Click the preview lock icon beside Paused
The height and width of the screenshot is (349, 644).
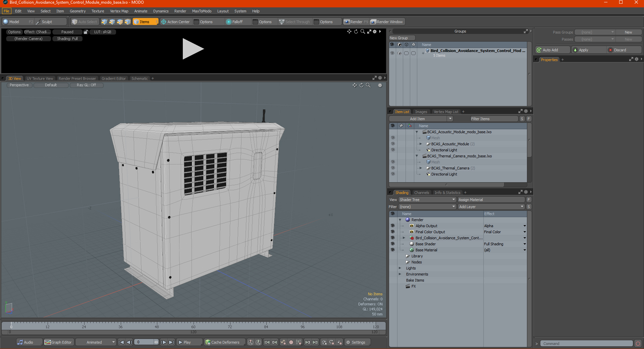click(x=86, y=32)
